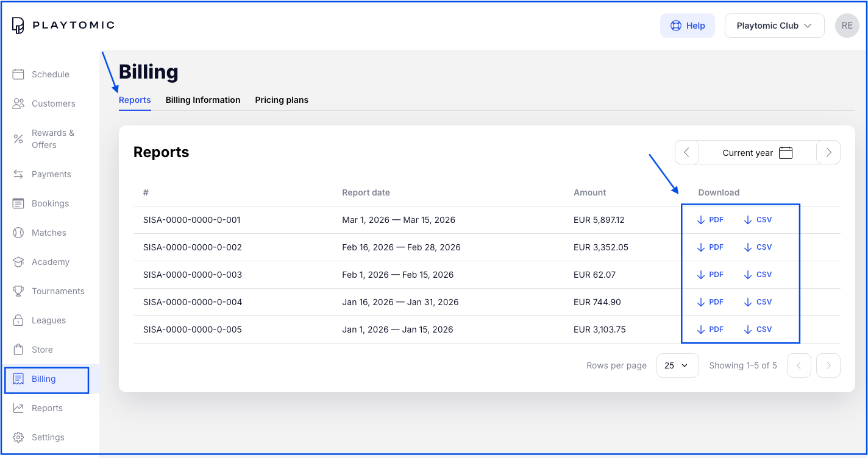Click the Leagues lock icon

pyautogui.click(x=18, y=320)
